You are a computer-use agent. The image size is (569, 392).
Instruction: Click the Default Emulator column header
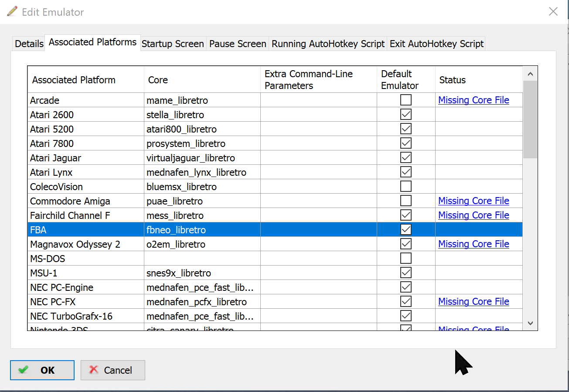(x=406, y=80)
